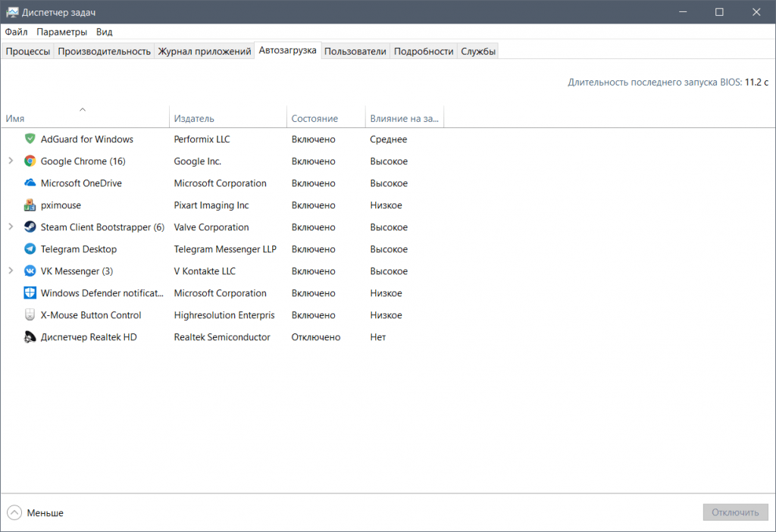Switch to the Процессы tab
The width and height of the screenshot is (776, 532).
tap(28, 52)
